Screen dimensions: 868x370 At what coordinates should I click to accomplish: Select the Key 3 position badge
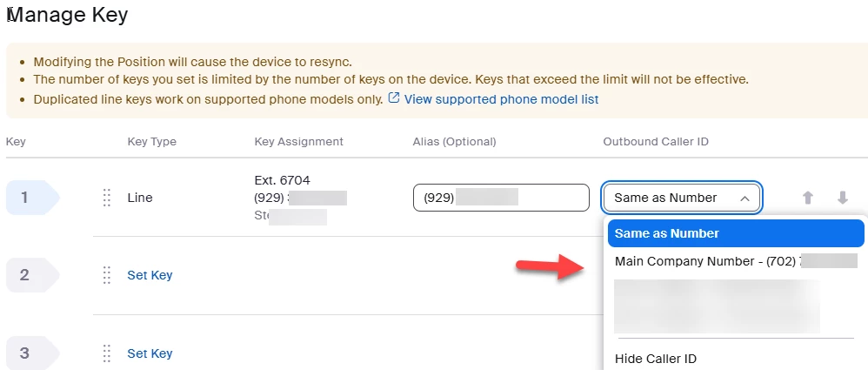(x=32, y=353)
